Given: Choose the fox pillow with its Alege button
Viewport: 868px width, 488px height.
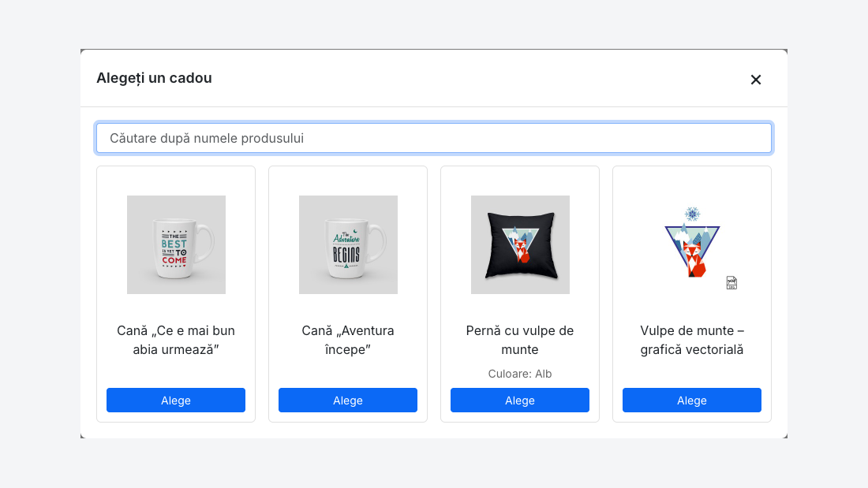Looking at the screenshot, I should pyautogui.click(x=520, y=400).
